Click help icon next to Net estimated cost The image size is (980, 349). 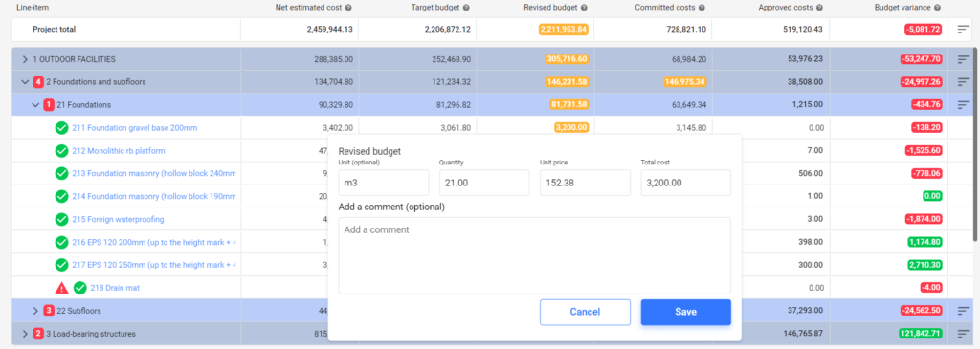click(x=348, y=8)
